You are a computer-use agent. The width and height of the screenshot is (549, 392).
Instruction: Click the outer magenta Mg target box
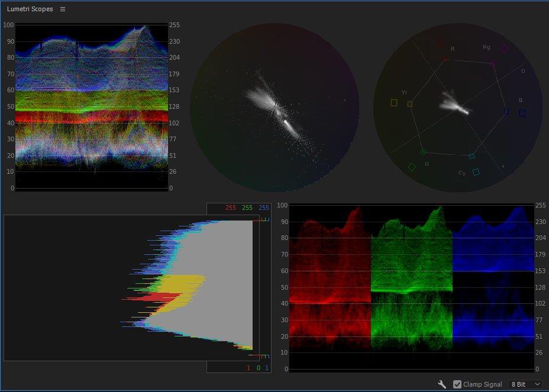tap(505, 48)
